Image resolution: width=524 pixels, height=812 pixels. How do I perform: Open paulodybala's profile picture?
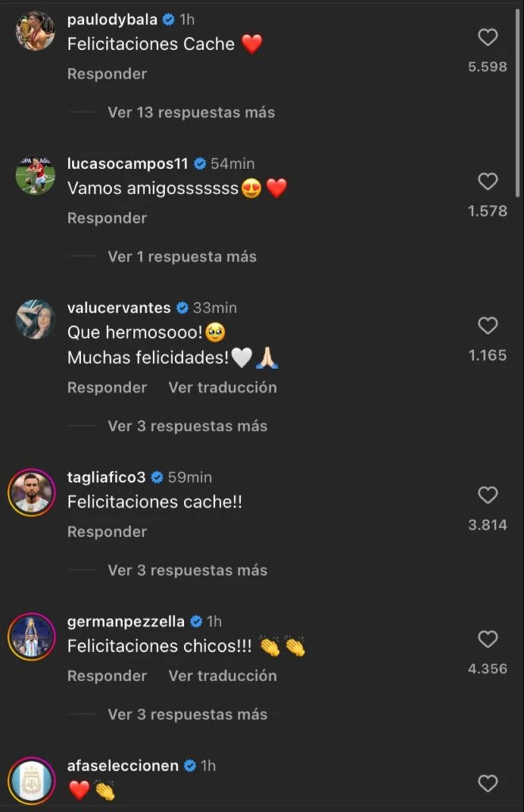point(36,32)
